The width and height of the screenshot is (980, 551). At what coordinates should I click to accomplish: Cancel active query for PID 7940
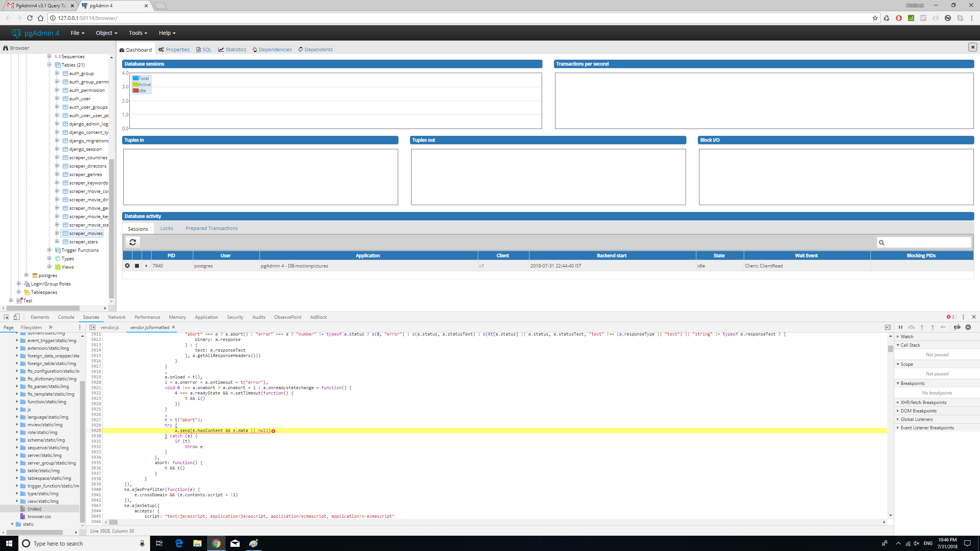[x=137, y=266]
